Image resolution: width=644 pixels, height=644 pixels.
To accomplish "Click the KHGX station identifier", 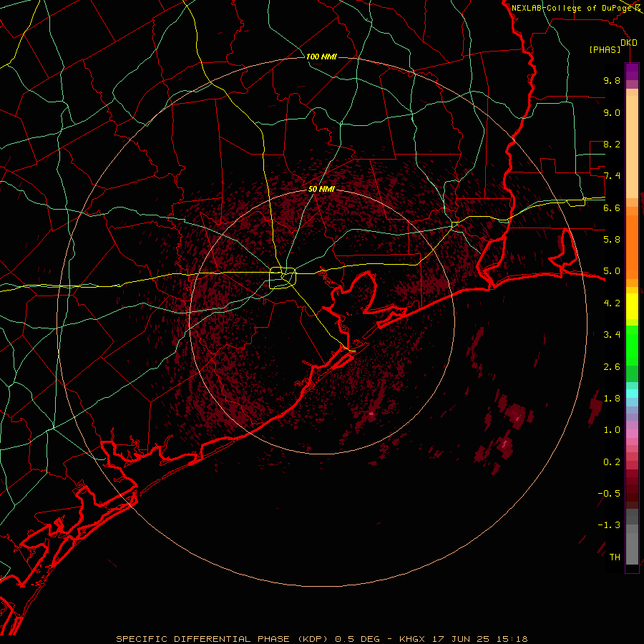I will point(412,639).
